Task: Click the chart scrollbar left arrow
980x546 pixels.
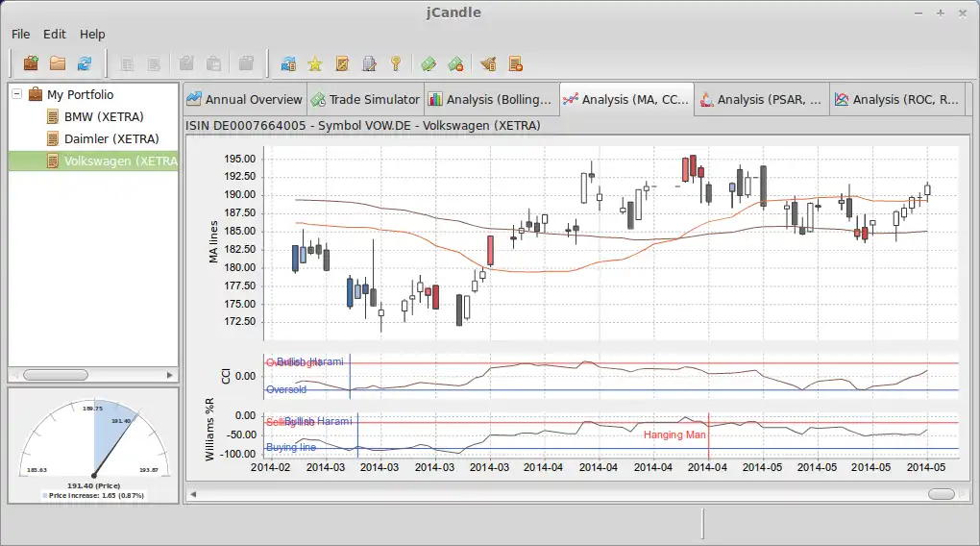Action: pyautogui.click(x=193, y=494)
